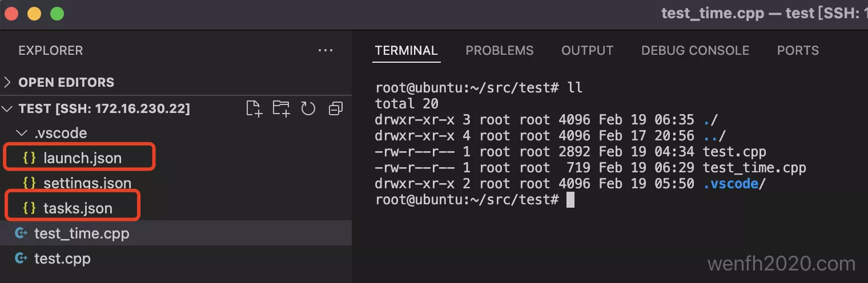Click the JSON braces icon for settings.json
Image resolution: width=868 pixels, height=283 pixels.
pyautogui.click(x=29, y=183)
